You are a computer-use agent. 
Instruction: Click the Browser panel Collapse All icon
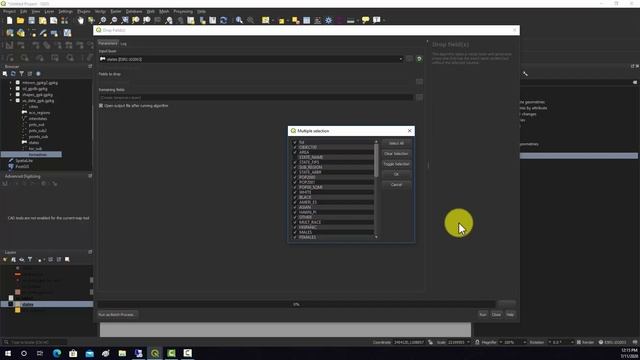coord(30,74)
